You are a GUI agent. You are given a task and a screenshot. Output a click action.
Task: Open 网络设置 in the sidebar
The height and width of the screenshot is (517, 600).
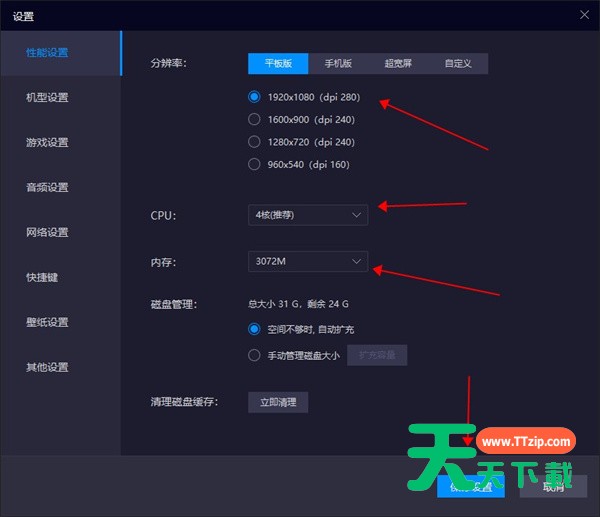tap(48, 233)
